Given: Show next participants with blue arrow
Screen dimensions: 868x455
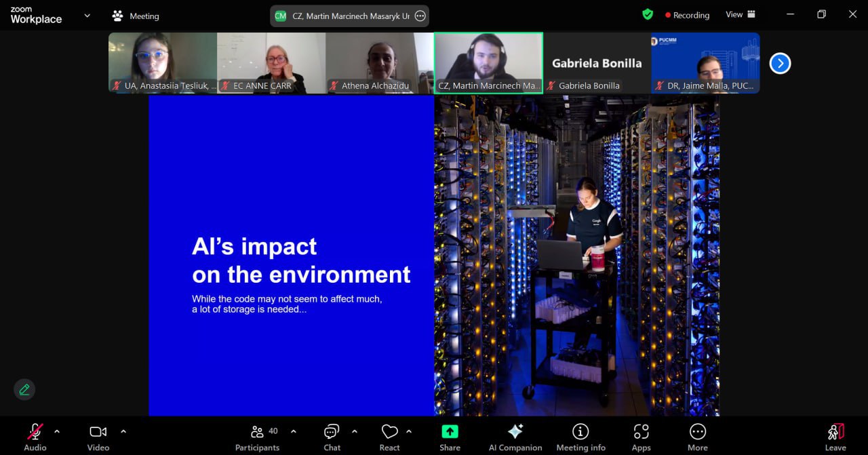Looking at the screenshot, I should tap(780, 63).
